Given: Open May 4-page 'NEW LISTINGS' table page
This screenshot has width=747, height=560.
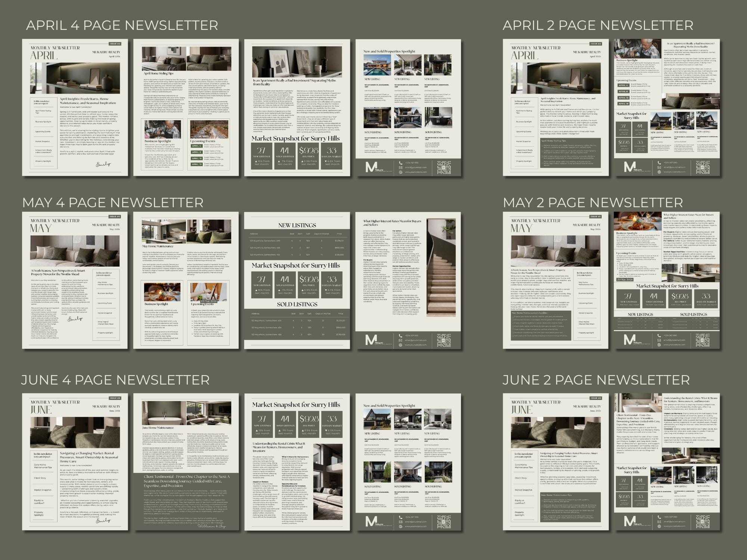Looking at the screenshot, I should pos(297,280).
